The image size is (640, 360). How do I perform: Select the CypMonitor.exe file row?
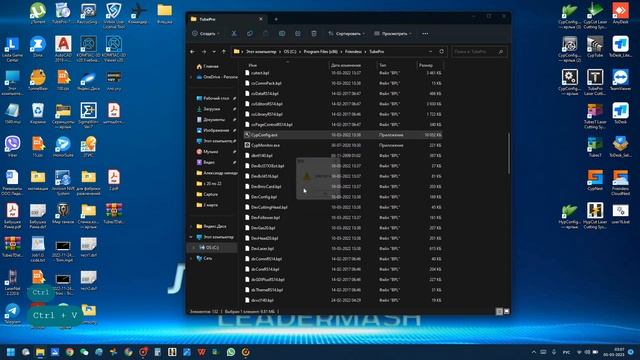click(343, 145)
